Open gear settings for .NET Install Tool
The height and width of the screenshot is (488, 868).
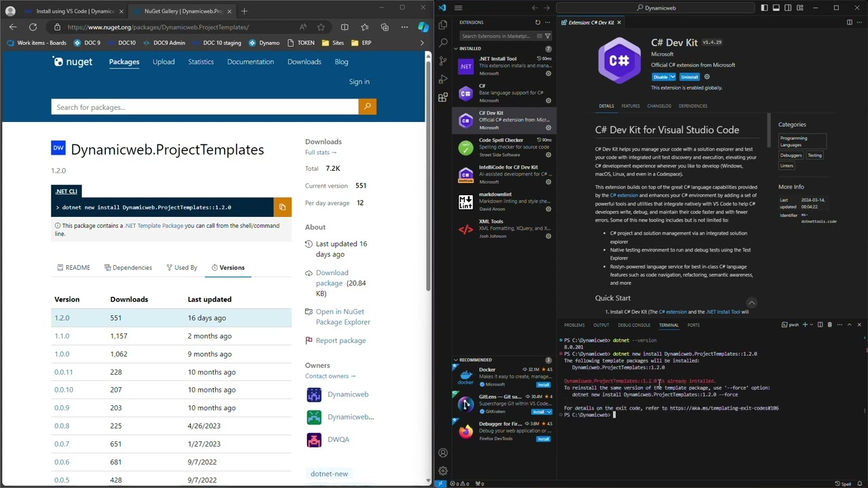point(549,73)
